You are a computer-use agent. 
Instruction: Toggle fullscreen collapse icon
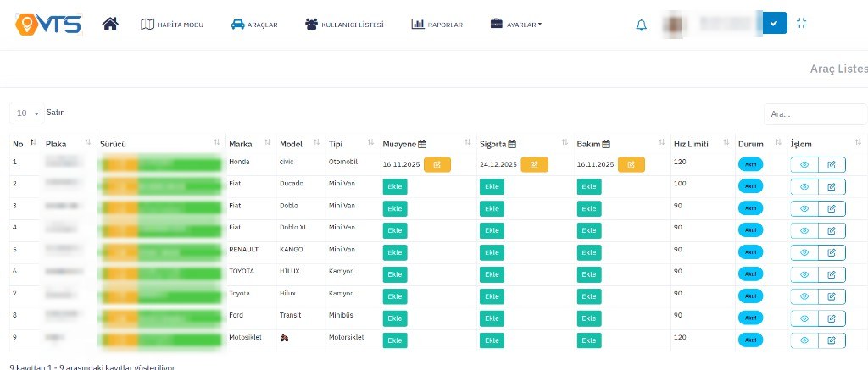801,23
